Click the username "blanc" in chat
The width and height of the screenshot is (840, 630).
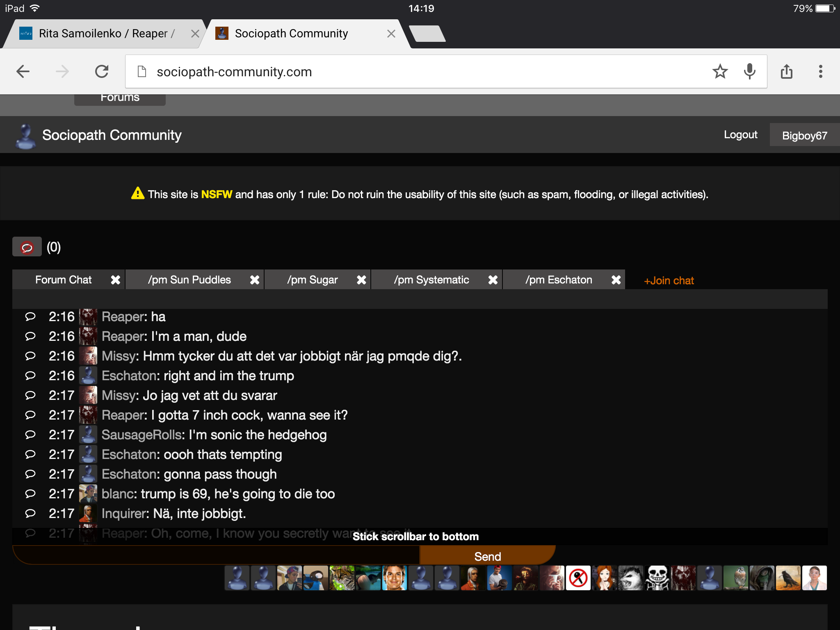(x=118, y=494)
